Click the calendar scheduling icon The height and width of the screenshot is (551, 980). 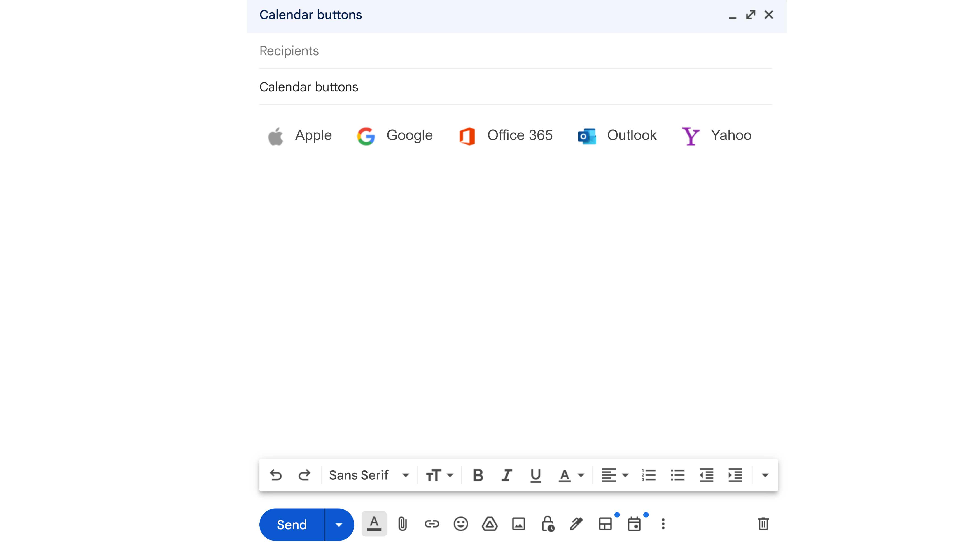[634, 524]
